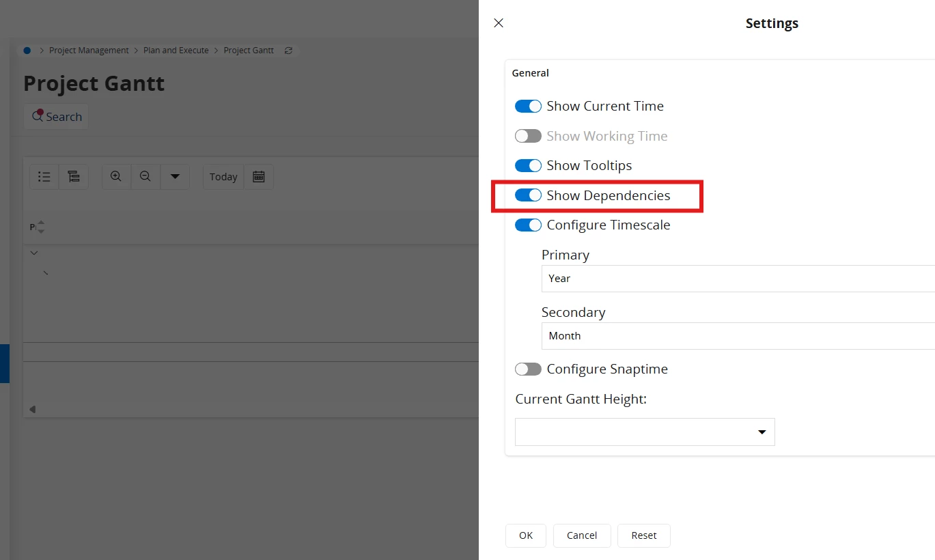Navigate to Project Management breadcrumb
The image size is (935, 560).
pyautogui.click(x=89, y=51)
